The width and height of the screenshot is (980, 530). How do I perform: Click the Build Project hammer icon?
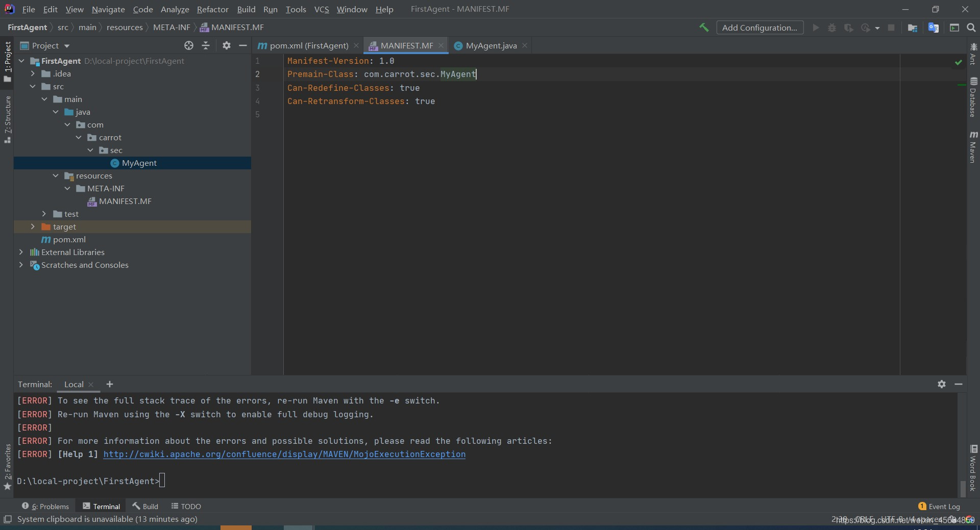704,28
